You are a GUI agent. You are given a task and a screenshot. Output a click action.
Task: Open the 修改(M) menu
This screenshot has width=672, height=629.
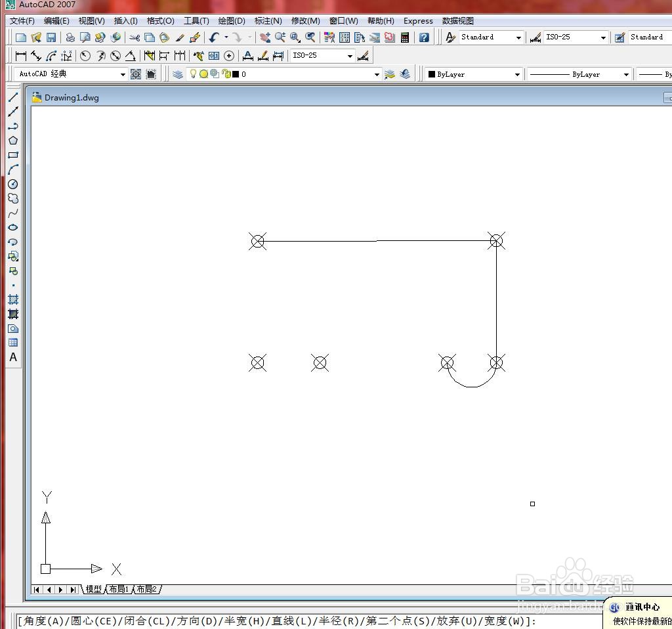[305, 21]
